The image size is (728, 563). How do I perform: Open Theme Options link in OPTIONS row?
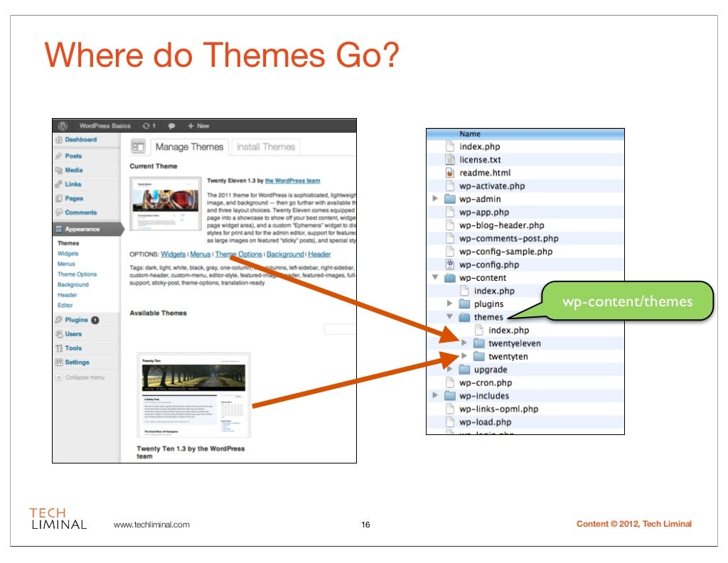239,254
